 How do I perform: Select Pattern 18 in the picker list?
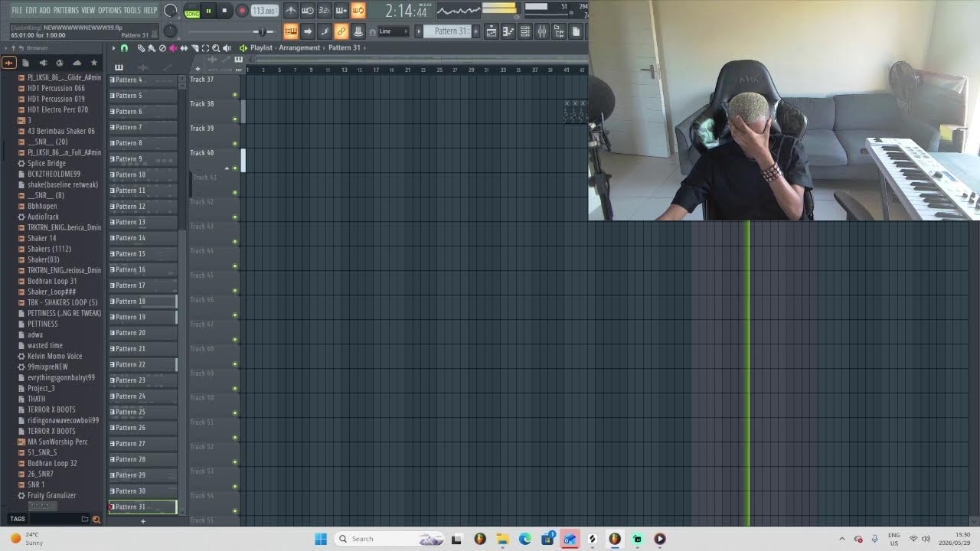point(143,302)
